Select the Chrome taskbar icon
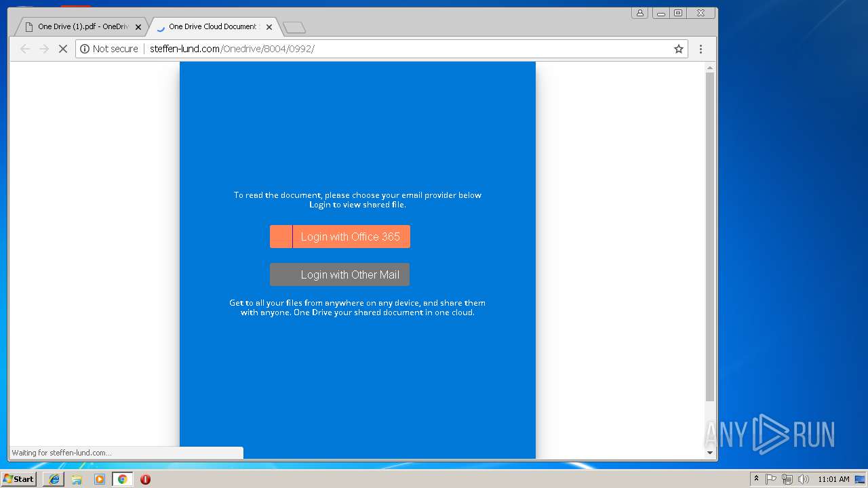The image size is (868, 488). click(122, 479)
